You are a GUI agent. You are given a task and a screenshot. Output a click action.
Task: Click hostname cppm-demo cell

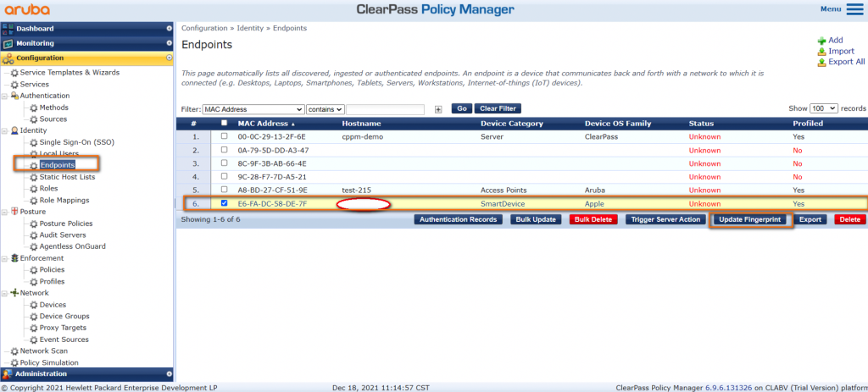pos(363,136)
